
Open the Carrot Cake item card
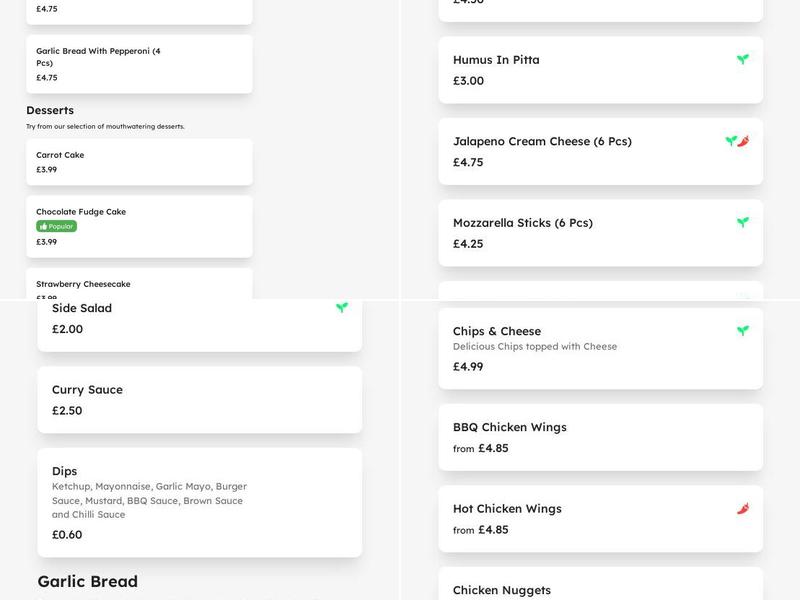139,161
